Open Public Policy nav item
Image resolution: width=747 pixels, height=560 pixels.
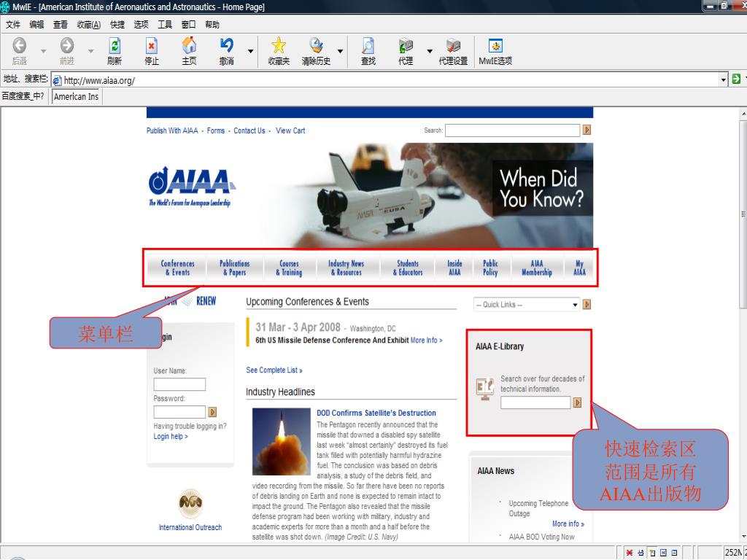[490, 268]
